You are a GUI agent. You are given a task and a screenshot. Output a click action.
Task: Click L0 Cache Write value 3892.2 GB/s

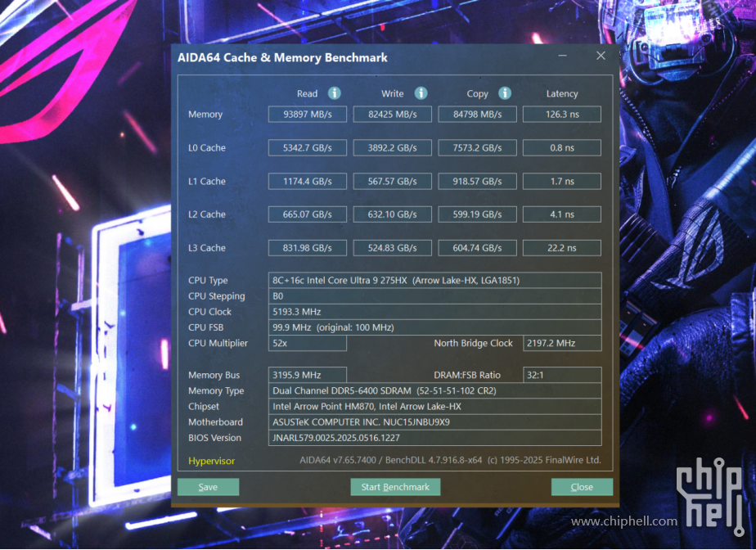point(393,148)
